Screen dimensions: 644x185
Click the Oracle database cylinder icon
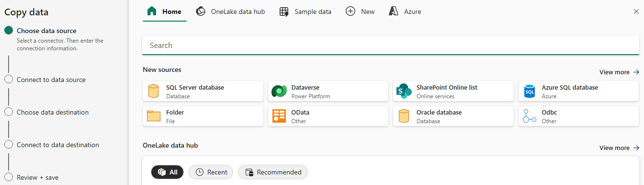click(x=404, y=116)
